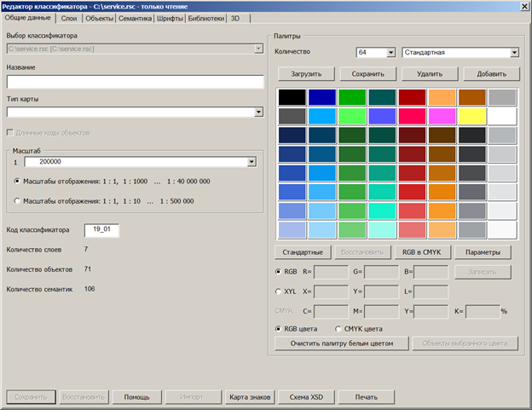Open the Карта знаков window

(249, 397)
